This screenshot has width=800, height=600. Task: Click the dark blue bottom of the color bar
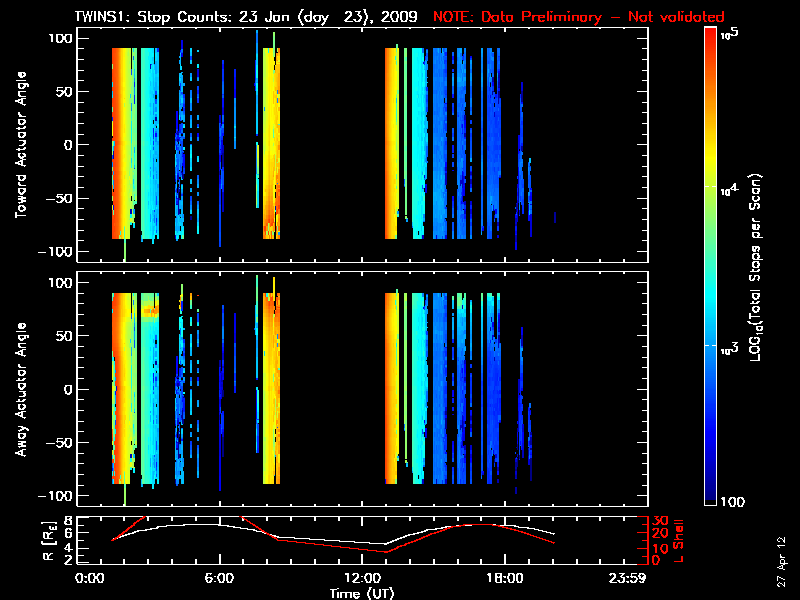pyautogui.click(x=711, y=501)
